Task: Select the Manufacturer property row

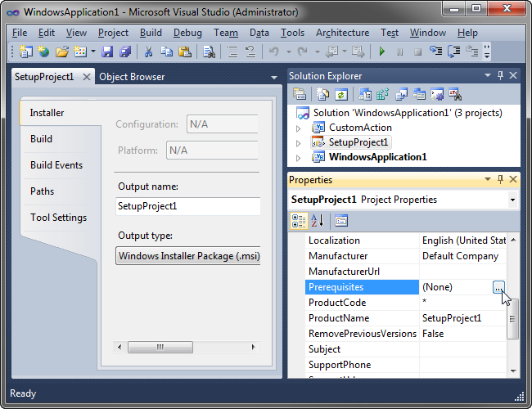Action: tap(406, 256)
